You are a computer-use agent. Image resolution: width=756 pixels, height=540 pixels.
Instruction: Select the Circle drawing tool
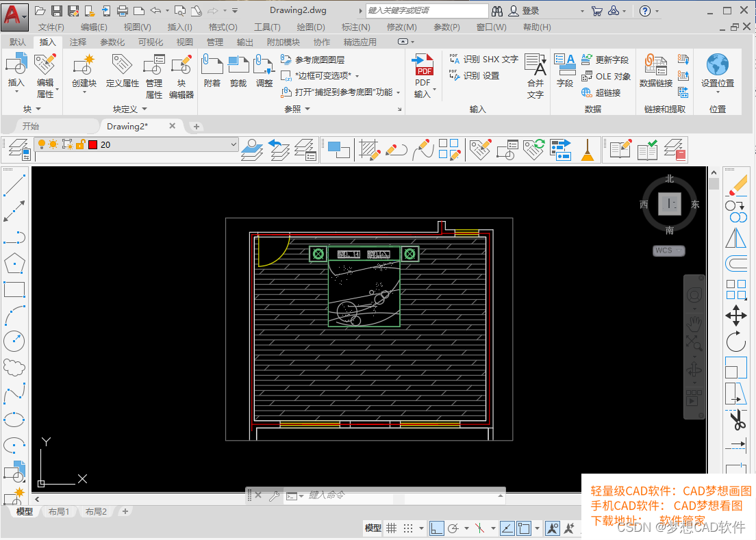click(14, 341)
